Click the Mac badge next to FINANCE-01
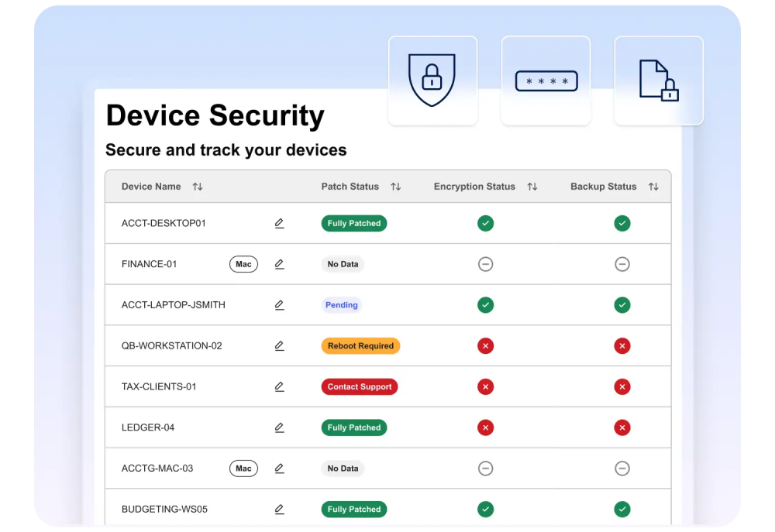 (243, 264)
